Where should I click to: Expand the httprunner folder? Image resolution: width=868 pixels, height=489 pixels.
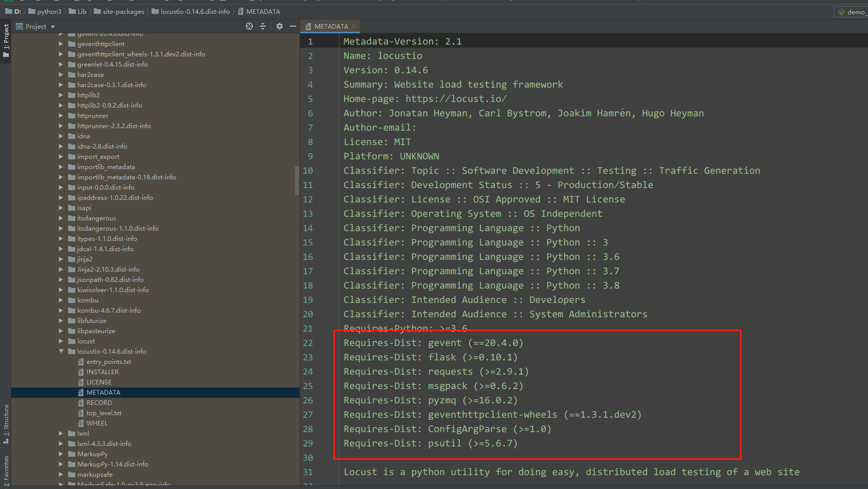coord(61,115)
